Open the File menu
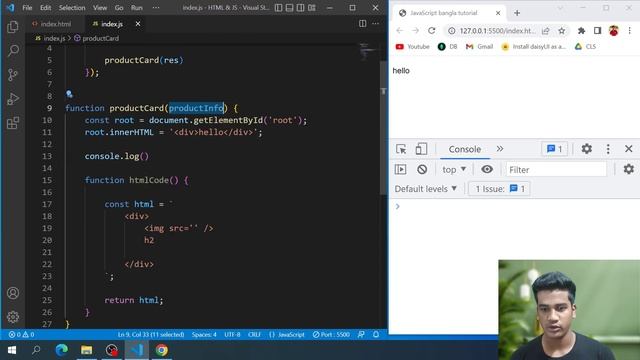This screenshot has height=360, width=640. pyautogui.click(x=27, y=8)
